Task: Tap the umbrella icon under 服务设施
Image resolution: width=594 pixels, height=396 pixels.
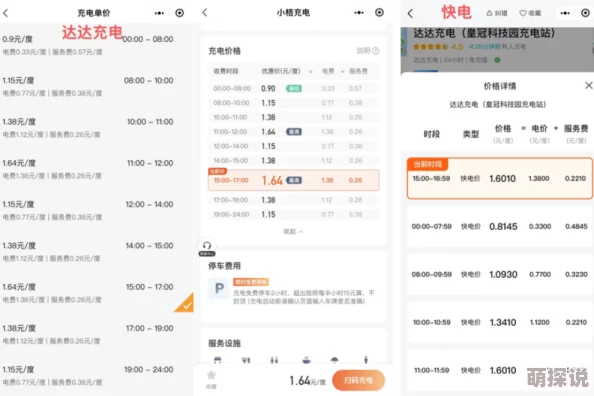Action: point(335,360)
